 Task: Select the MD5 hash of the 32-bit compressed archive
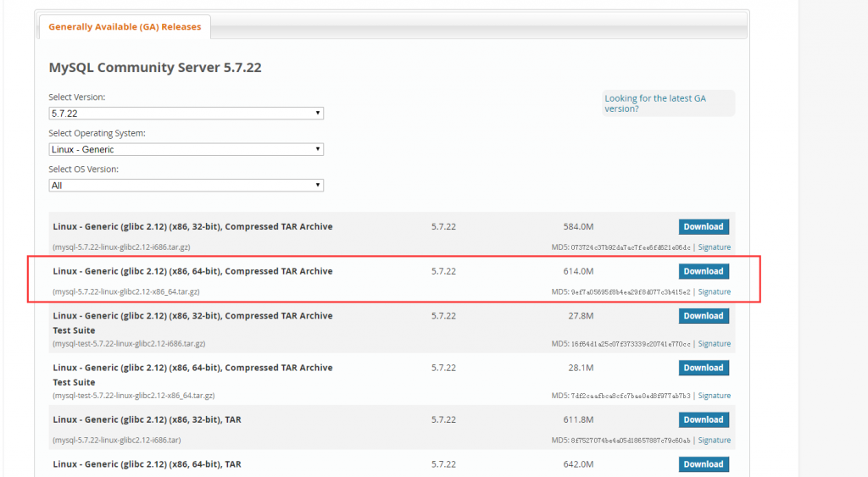click(x=631, y=248)
